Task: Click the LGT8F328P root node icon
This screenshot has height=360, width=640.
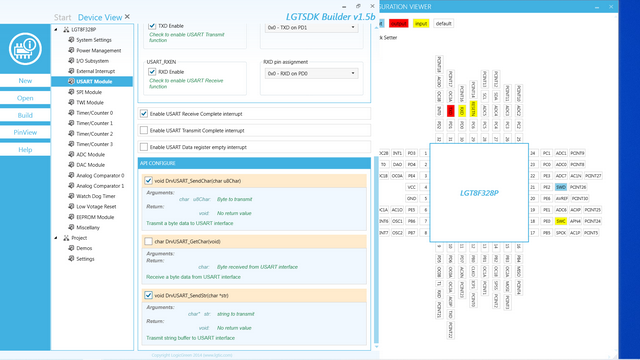Action: [x=66, y=29]
